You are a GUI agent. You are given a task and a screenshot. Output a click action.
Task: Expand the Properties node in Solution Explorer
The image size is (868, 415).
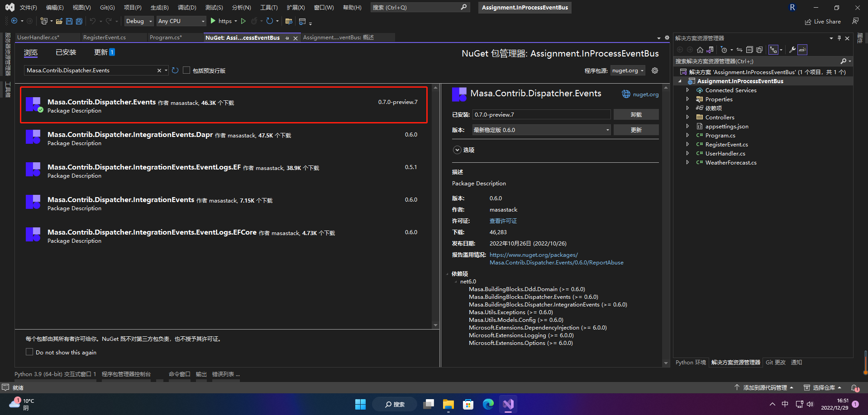pos(687,99)
